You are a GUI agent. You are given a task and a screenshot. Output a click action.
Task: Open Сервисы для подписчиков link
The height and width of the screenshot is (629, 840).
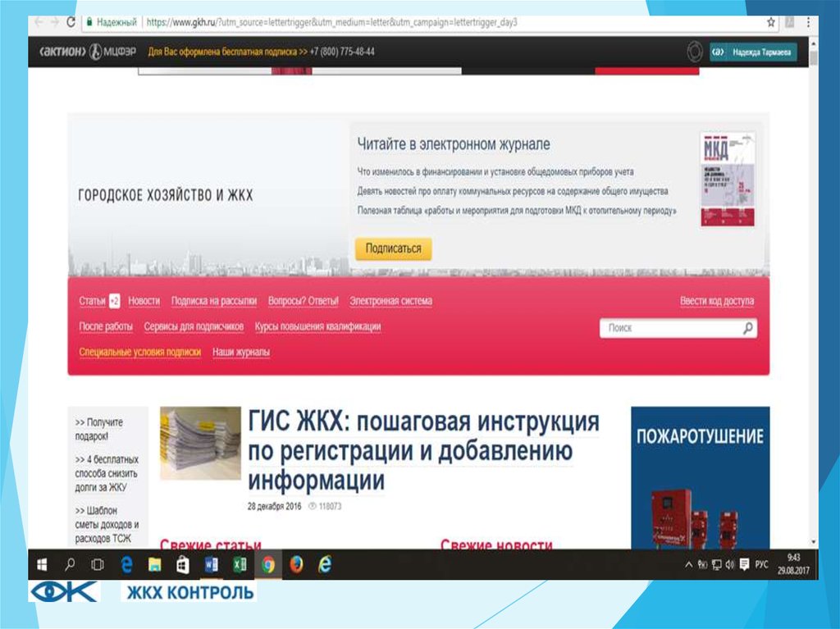tap(194, 327)
